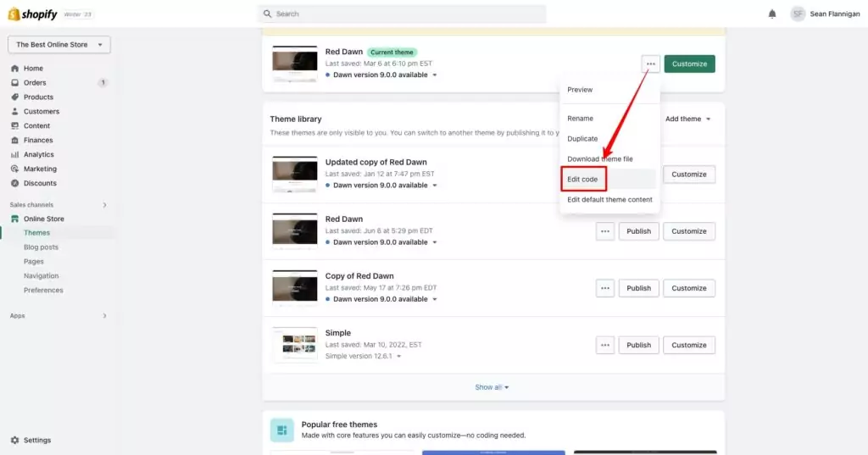Open three-dot menu for Copy of Red Dawn
Viewport: 868px width, 455px height.
click(x=605, y=288)
